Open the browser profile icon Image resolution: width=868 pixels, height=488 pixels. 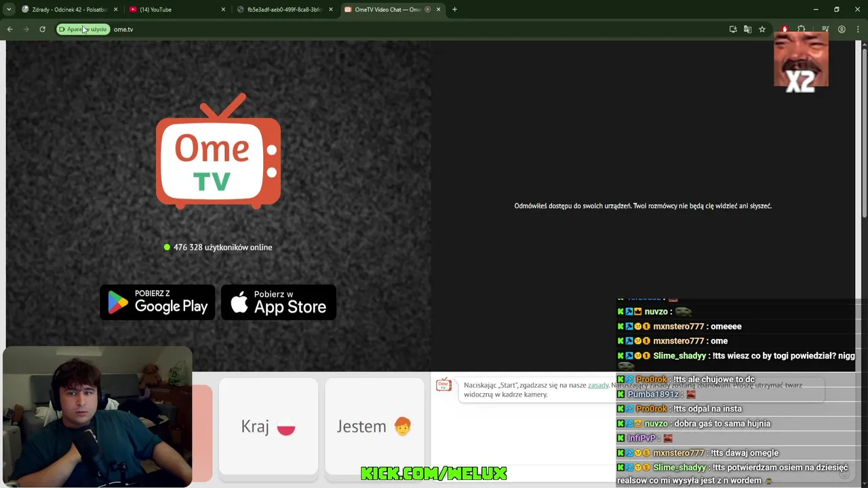pos(842,29)
